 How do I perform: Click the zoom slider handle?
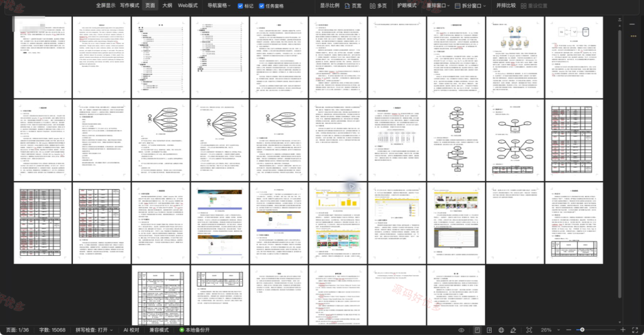coord(582,330)
